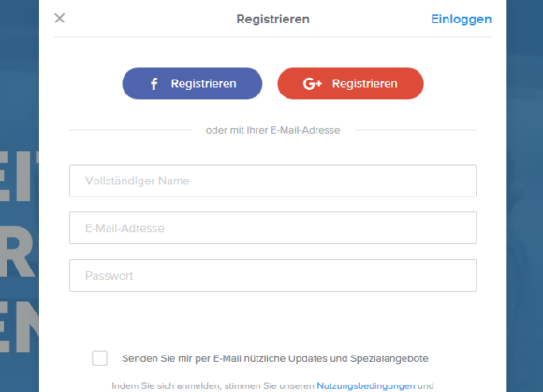Click the 'Indem Sie sich anmelden' text

click(213, 385)
